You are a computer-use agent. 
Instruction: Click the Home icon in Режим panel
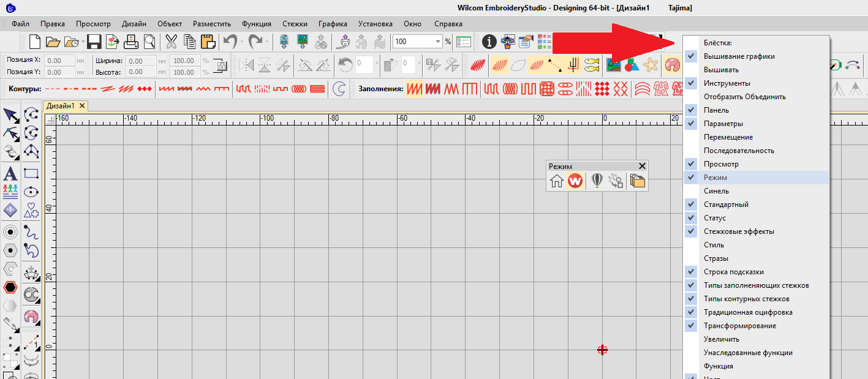[556, 181]
